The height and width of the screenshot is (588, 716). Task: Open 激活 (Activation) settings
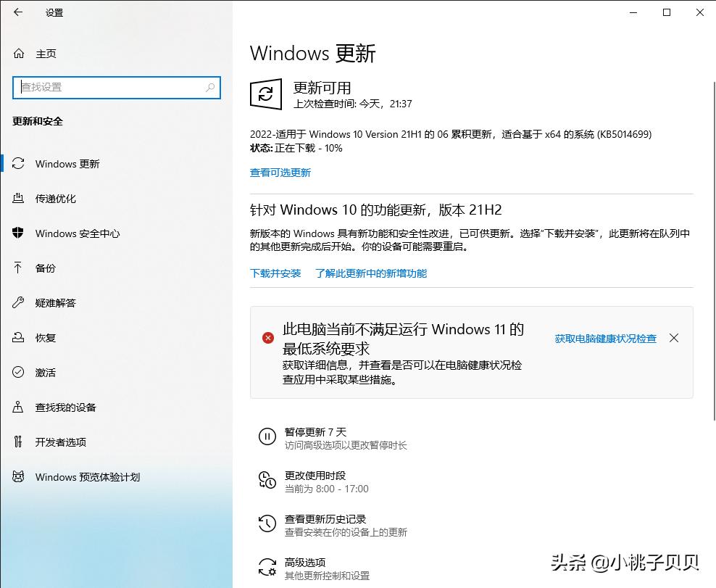(x=46, y=373)
